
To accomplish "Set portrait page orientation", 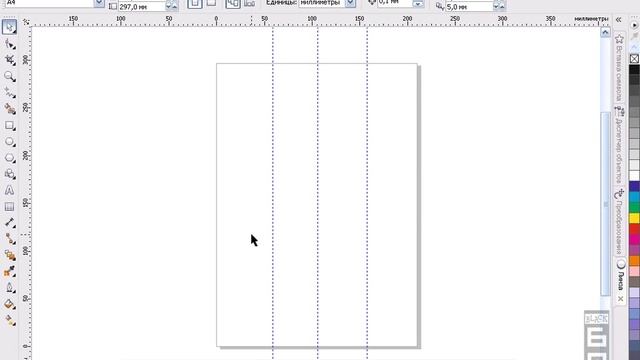I will [195, 4].
